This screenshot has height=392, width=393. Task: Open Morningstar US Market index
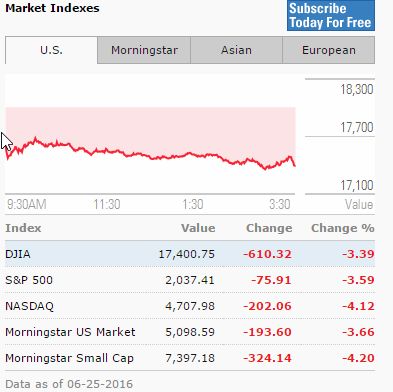(70, 332)
